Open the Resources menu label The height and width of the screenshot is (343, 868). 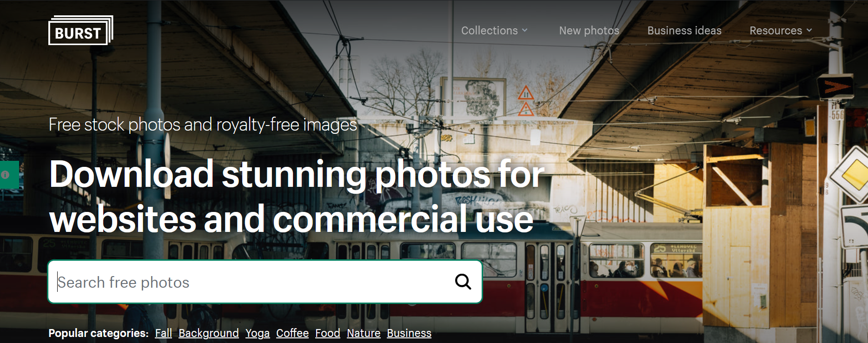coord(775,31)
